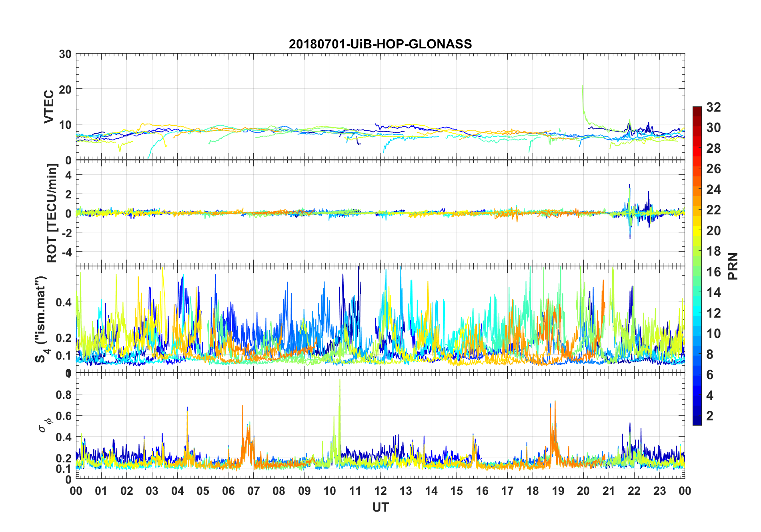761x532 pixels.
Task: Click the PRN colorbar label
Action: pyautogui.click(x=733, y=266)
